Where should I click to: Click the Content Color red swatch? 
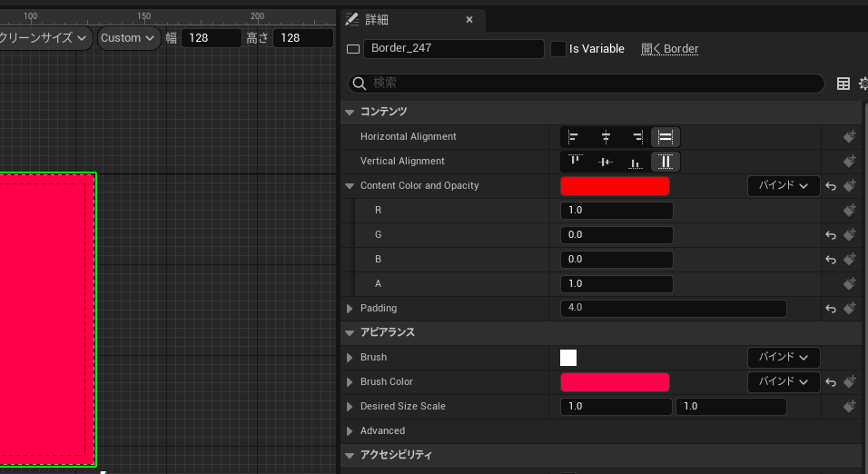615,186
